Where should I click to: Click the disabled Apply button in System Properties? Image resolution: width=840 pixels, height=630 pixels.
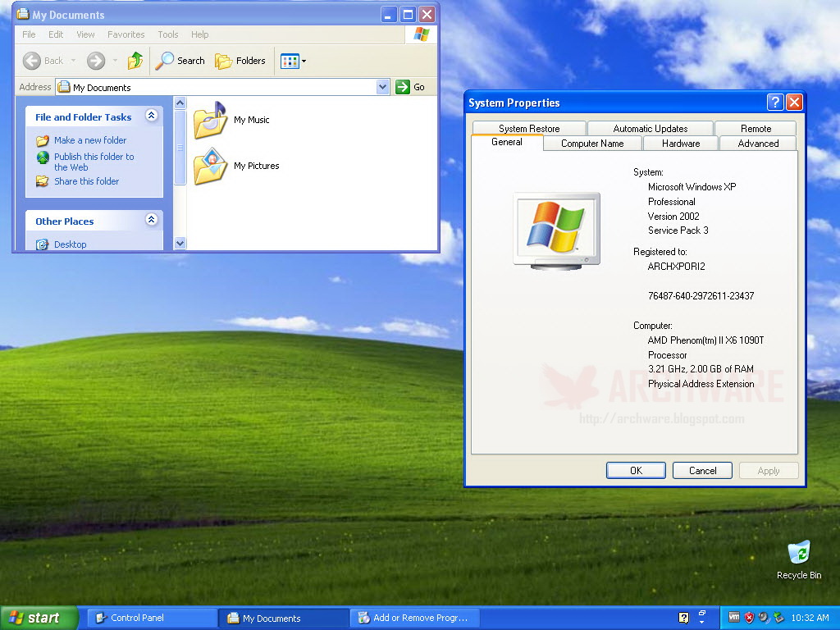point(768,470)
